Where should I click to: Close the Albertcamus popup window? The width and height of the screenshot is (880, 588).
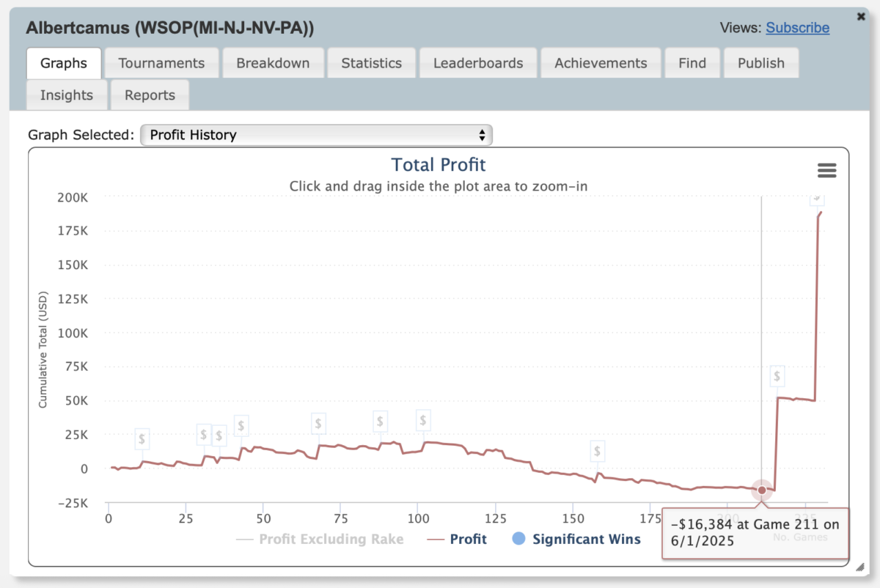coord(861,16)
